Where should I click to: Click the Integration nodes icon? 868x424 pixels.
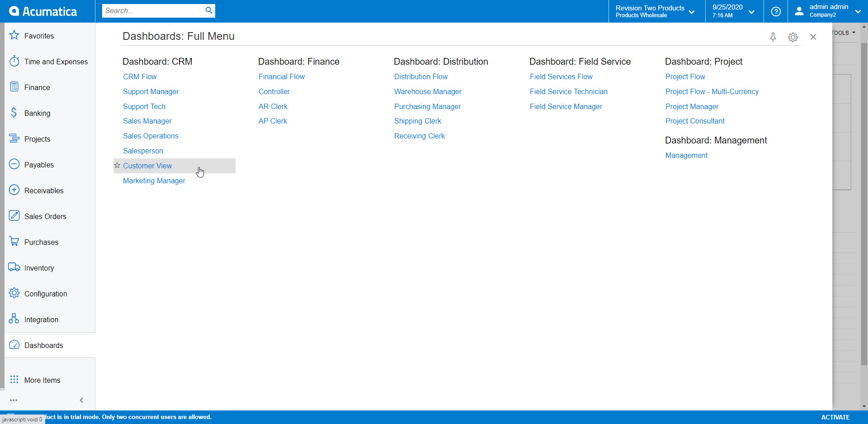(14, 319)
